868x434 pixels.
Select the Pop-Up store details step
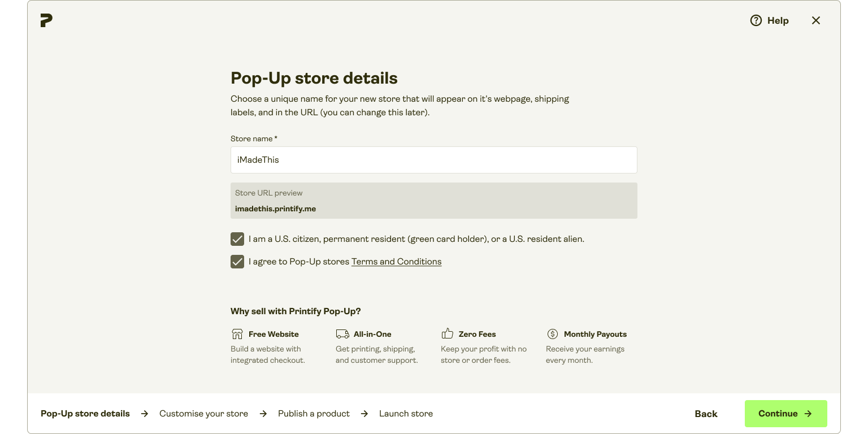coord(85,414)
